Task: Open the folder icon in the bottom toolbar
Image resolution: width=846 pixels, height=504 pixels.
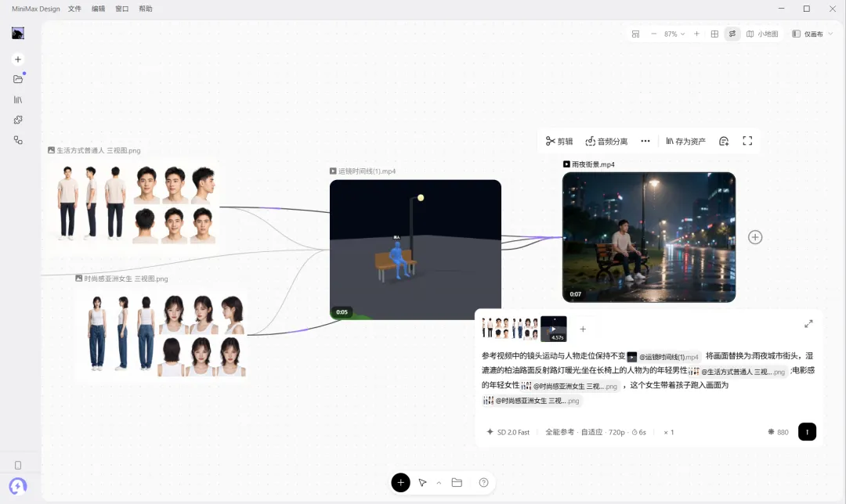Action: click(457, 482)
